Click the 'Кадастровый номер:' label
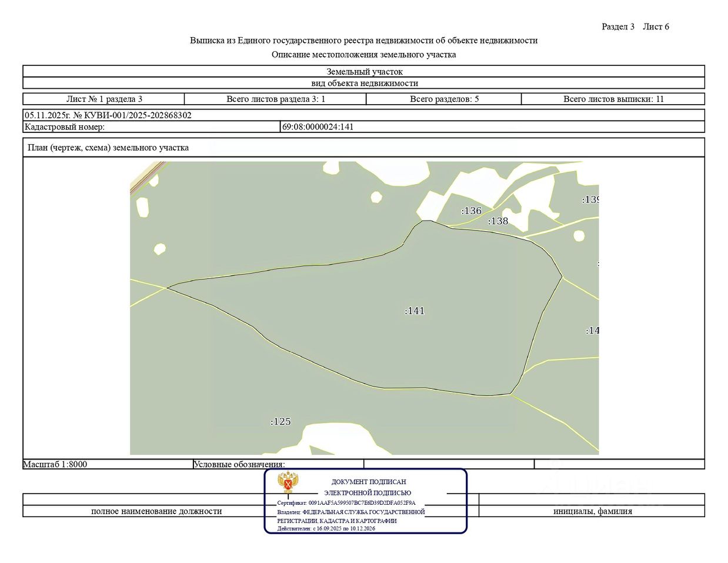The height and width of the screenshot is (563, 728). (64, 126)
